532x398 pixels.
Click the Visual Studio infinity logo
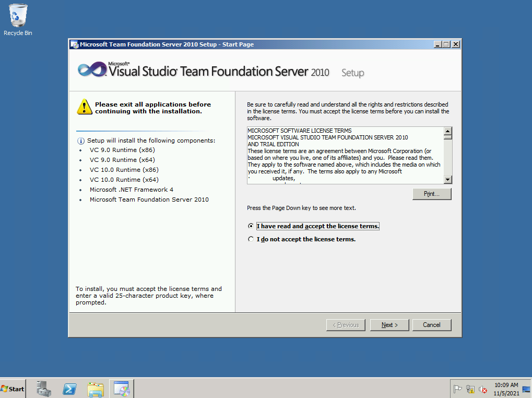pyautogui.click(x=92, y=69)
